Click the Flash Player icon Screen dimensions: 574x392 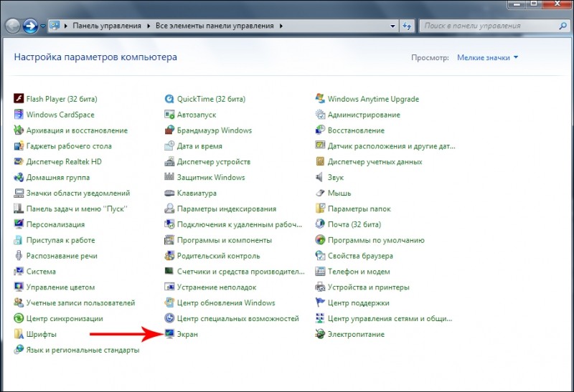point(19,99)
